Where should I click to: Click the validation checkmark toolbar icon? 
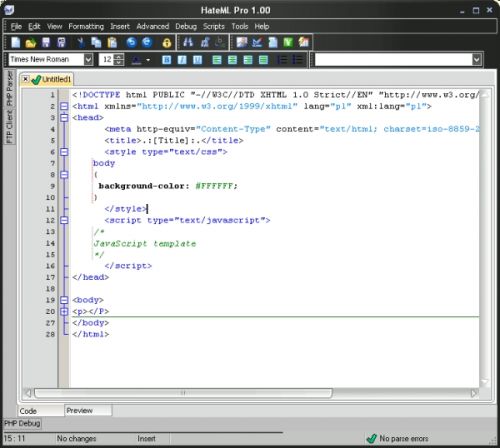point(257,42)
